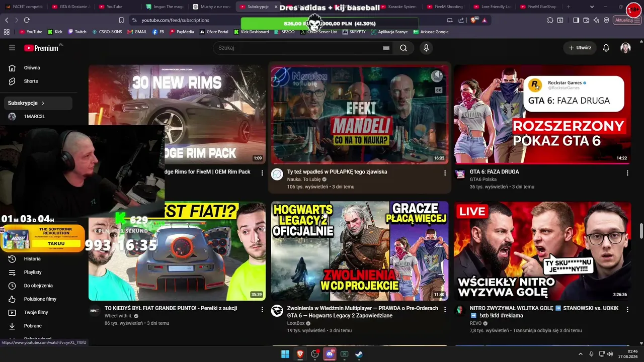Screen dimensions: 644x362
Task: Open Pobrane downloads in the sidebar
Action: (33, 326)
